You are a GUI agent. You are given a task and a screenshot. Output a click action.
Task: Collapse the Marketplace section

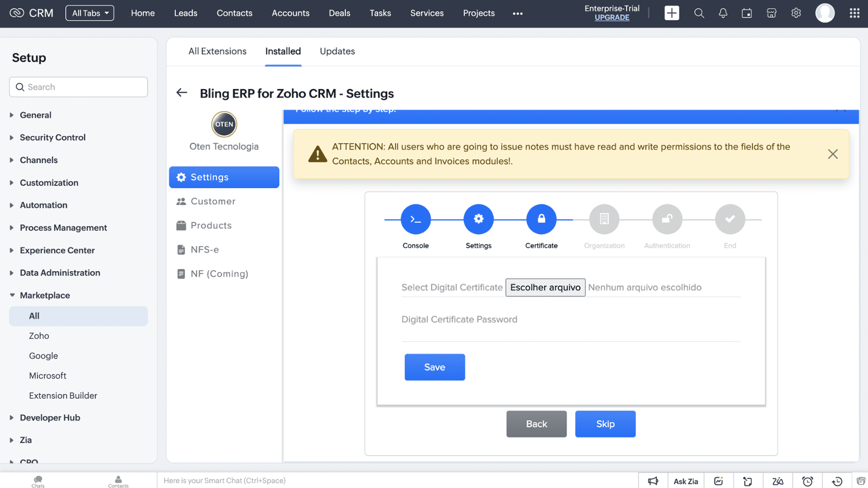44,296
